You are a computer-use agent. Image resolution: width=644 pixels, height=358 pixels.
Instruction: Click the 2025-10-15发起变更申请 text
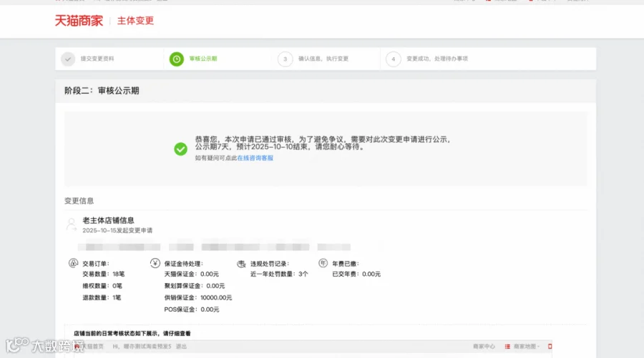tap(117, 231)
